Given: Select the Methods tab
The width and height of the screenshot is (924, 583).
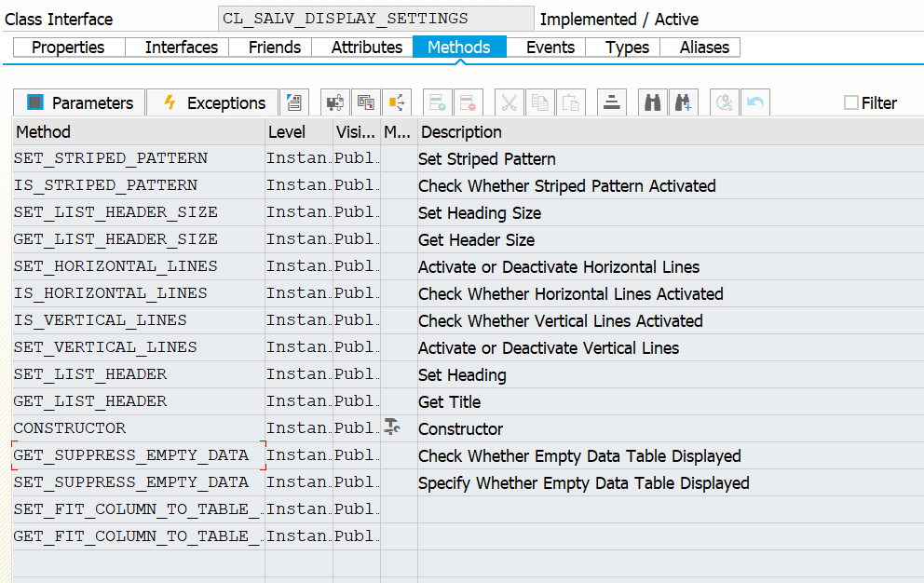Looking at the screenshot, I should point(459,47).
